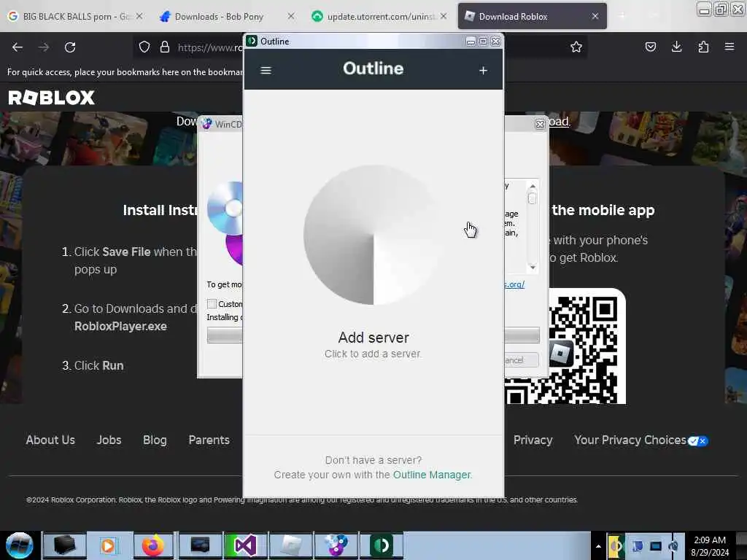
Task: Click the site padlock icon
Action: click(165, 47)
